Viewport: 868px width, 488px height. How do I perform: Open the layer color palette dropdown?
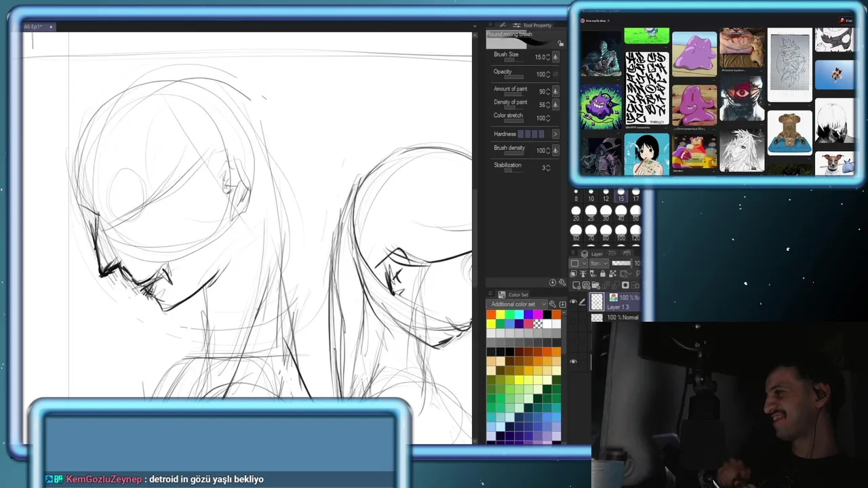578,263
